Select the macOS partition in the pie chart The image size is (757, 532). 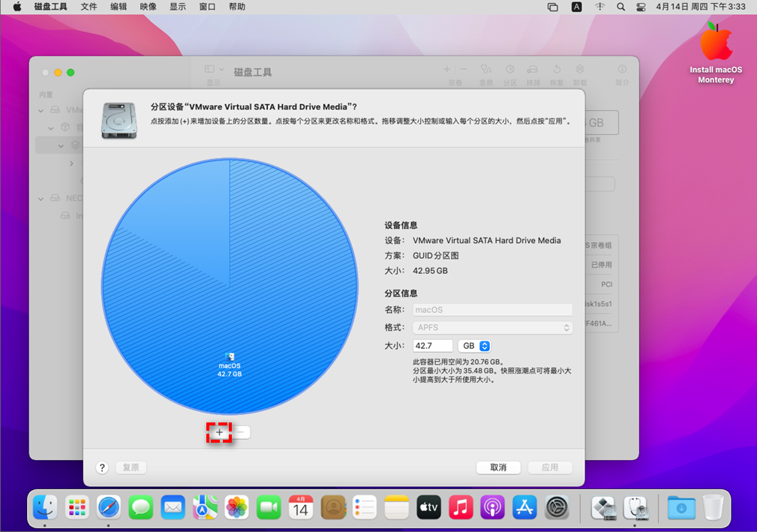click(230, 286)
